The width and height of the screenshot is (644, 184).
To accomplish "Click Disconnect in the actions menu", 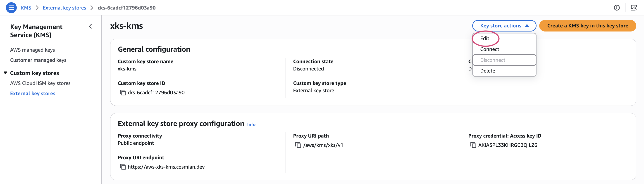I will coord(504,60).
